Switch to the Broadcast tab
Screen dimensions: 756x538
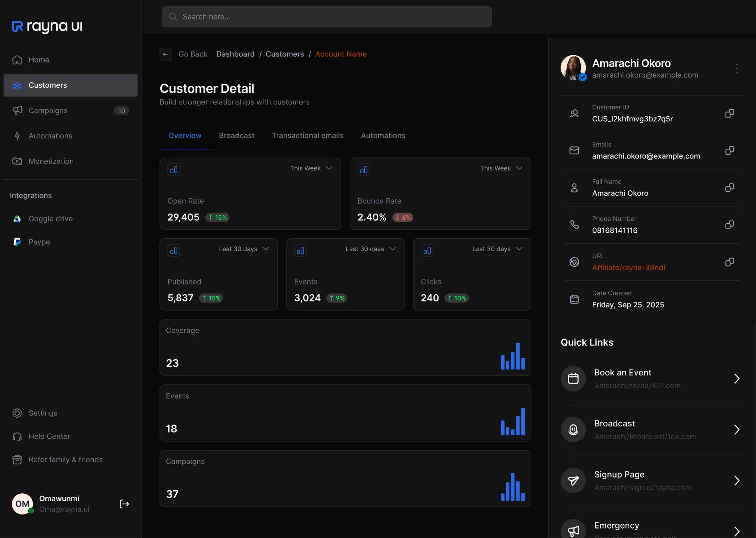tap(237, 135)
